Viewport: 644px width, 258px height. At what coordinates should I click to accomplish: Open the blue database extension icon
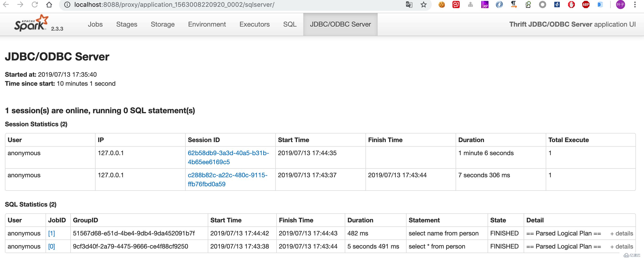(x=600, y=5)
